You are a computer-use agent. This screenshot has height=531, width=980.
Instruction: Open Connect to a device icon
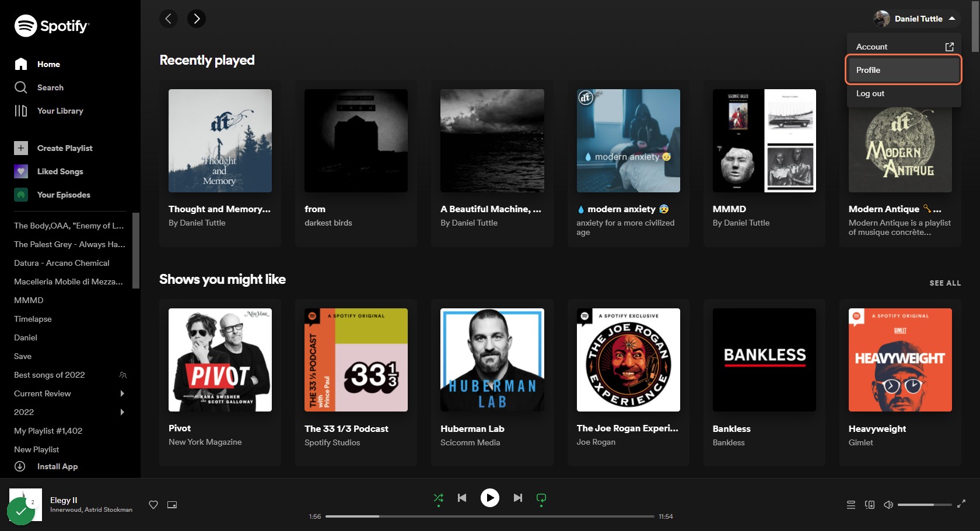click(870, 505)
